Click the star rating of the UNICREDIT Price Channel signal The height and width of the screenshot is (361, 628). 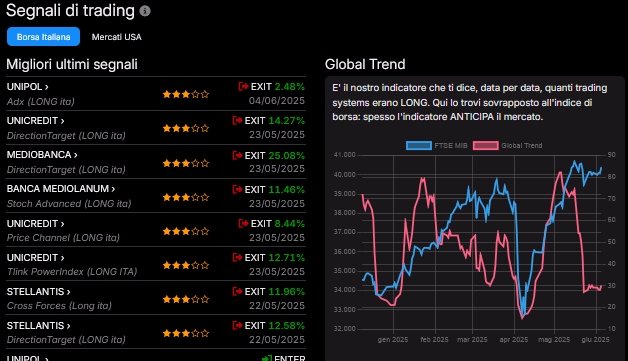(185, 231)
